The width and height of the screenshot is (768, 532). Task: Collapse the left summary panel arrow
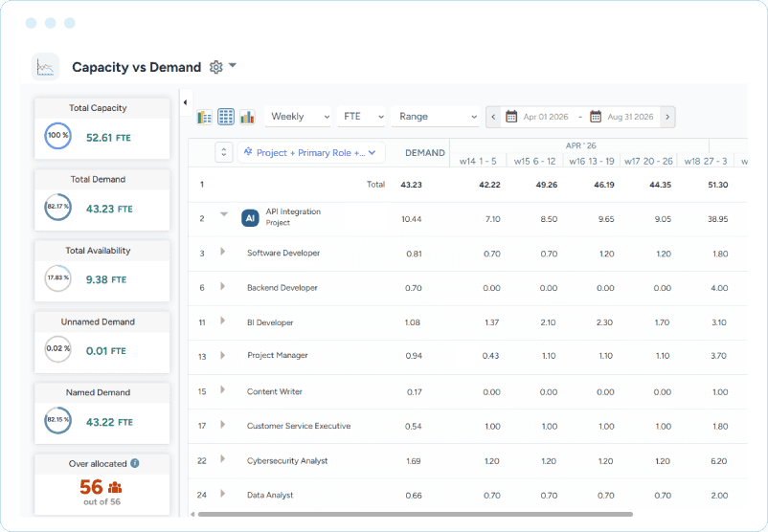185,102
